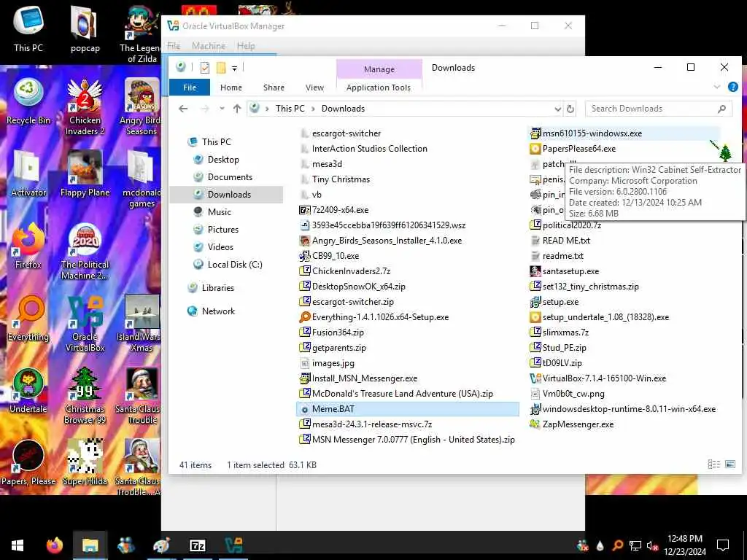This screenshot has width=747, height=560.
Task: Launch Chicken Invaders 2 desktop shortcut
Action: click(x=85, y=106)
